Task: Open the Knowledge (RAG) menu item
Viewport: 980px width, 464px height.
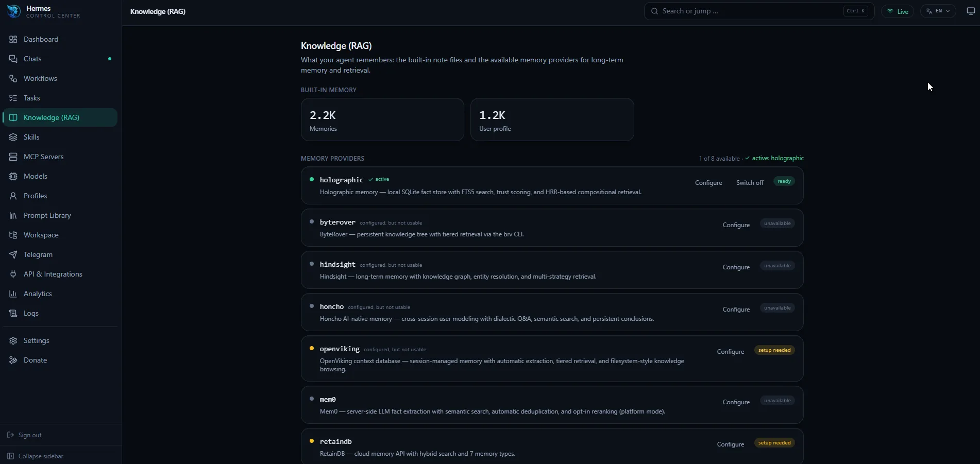Action: click(60, 117)
